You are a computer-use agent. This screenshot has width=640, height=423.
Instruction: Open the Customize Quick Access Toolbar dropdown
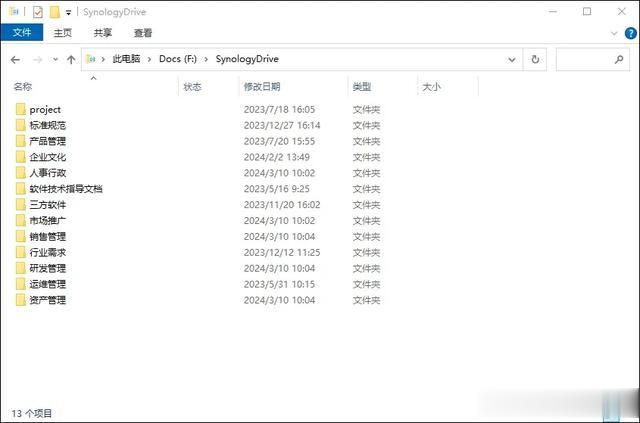(69, 13)
